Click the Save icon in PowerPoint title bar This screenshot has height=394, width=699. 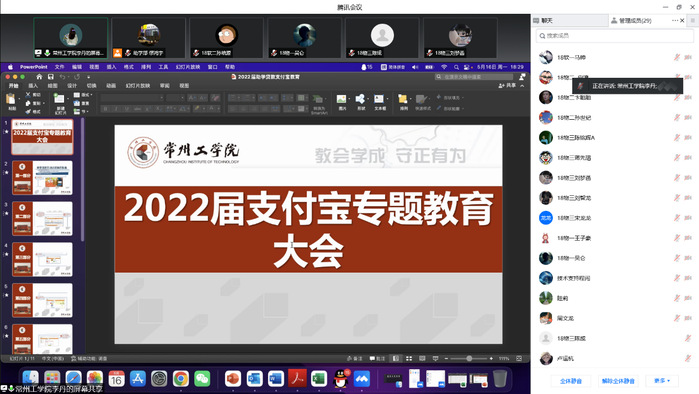pos(50,77)
